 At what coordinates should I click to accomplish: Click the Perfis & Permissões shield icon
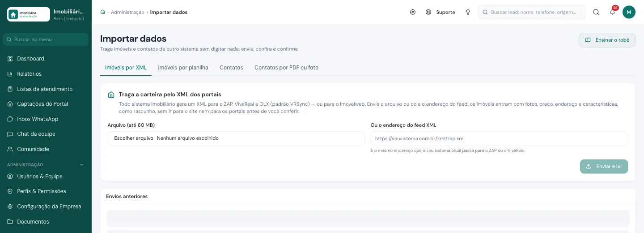[10, 191]
